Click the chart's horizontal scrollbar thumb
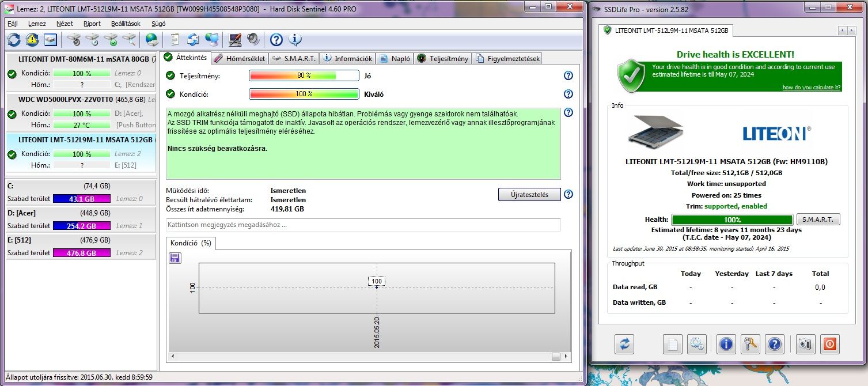The image size is (868, 386). 556,357
